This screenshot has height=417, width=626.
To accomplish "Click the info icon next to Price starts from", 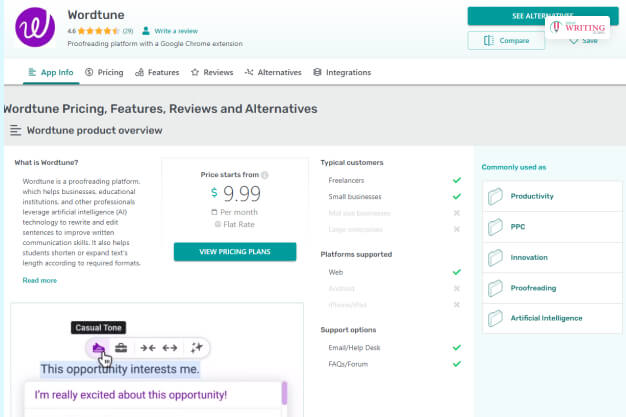I will pos(265,175).
